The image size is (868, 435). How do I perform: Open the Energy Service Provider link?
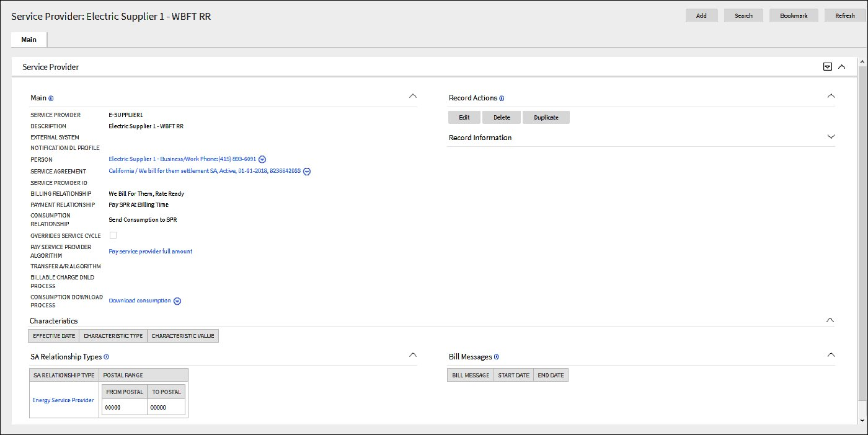coord(63,400)
